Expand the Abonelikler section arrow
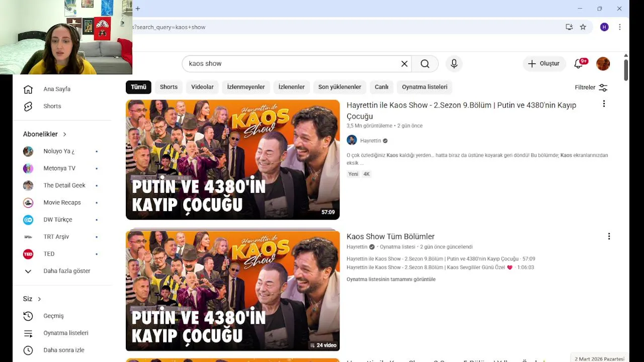Image resolution: width=644 pixels, height=362 pixels. coord(64,134)
